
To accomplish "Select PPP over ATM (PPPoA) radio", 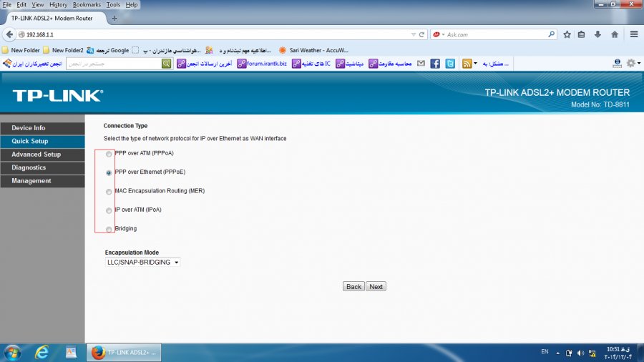I will click(x=109, y=154).
